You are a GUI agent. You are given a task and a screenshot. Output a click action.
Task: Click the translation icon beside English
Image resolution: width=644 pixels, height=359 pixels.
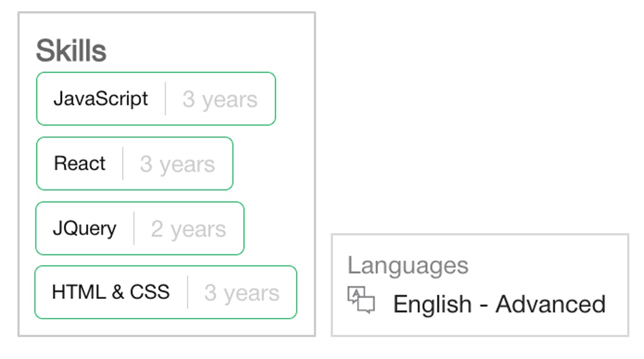pyautogui.click(x=361, y=299)
